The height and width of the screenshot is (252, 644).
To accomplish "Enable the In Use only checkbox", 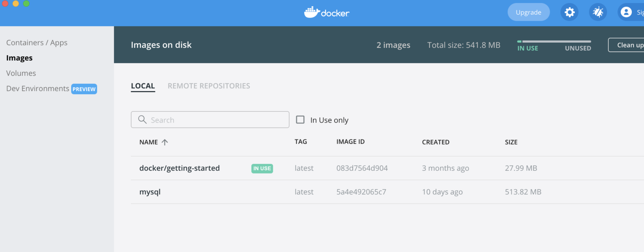I will (x=300, y=120).
